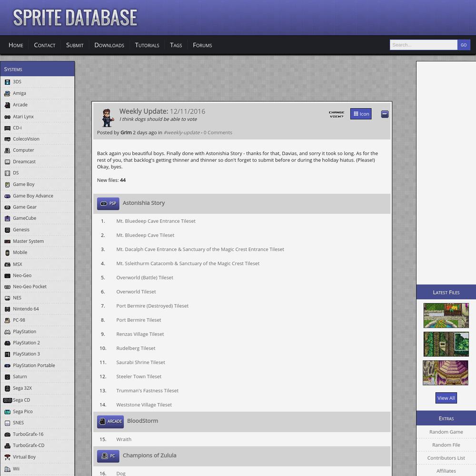Click the DS handheld icon

[7, 173]
